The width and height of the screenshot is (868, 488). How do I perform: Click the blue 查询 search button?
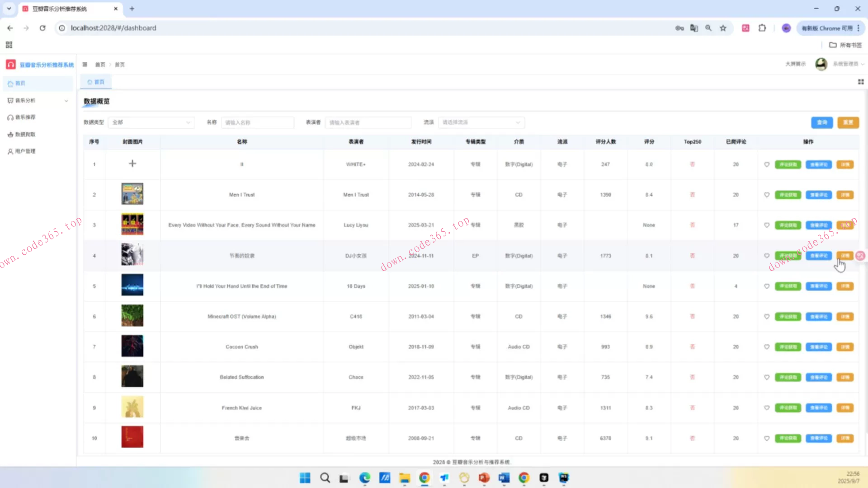[821, 122]
